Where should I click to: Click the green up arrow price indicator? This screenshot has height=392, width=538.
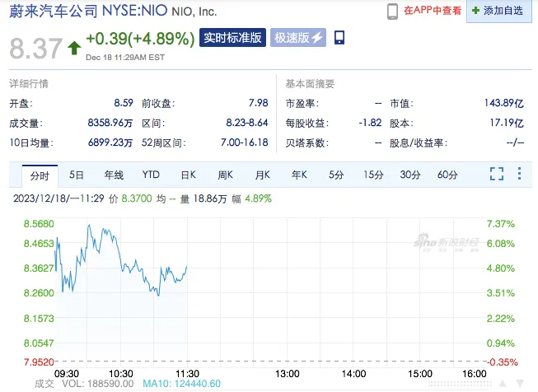(73, 48)
